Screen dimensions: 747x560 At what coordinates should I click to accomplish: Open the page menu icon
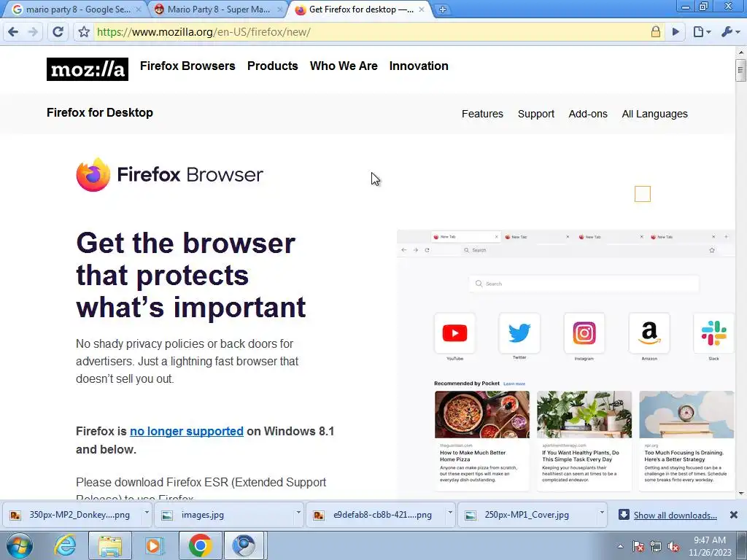click(701, 32)
